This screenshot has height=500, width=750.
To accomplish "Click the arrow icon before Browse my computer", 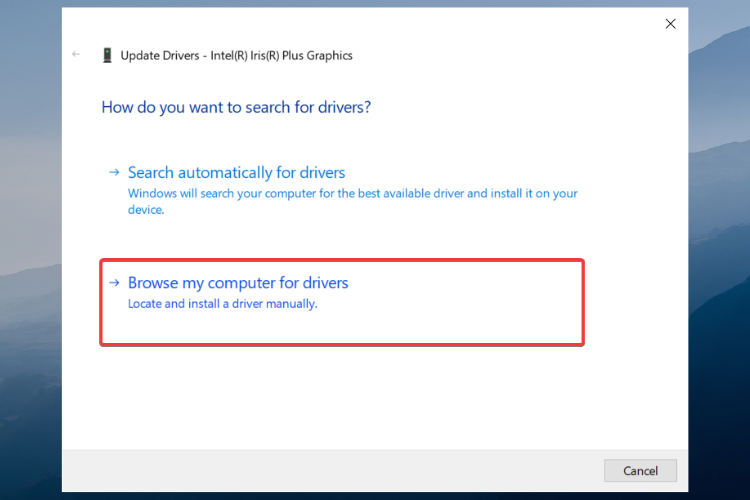I will coord(114,283).
